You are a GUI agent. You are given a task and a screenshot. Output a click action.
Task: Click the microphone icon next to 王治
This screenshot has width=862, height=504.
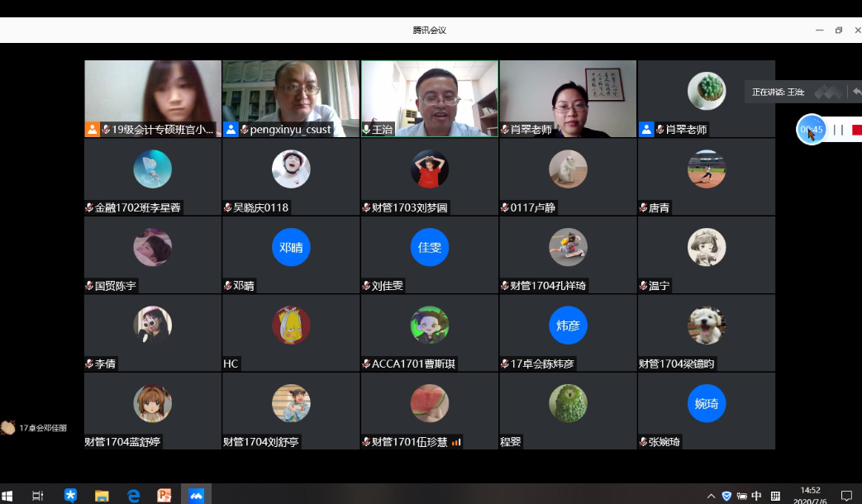(x=366, y=130)
